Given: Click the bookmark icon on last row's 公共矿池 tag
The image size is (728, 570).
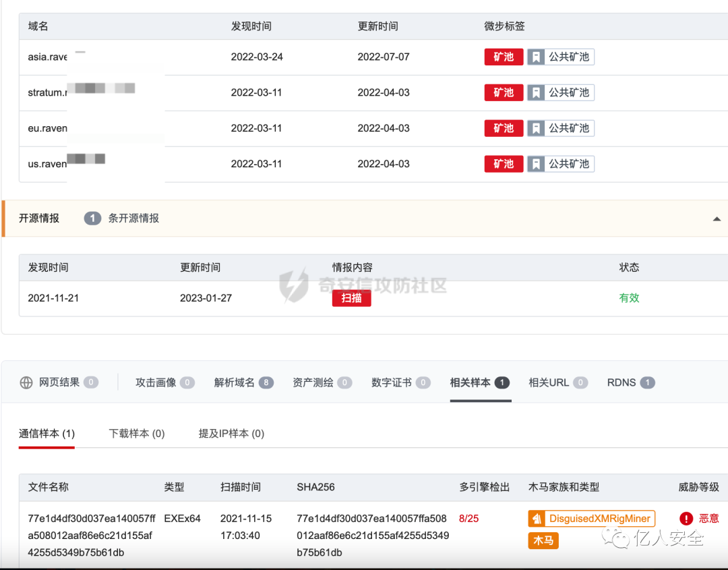Looking at the screenshot, I should pyautogui.click(x=536, y=163).
